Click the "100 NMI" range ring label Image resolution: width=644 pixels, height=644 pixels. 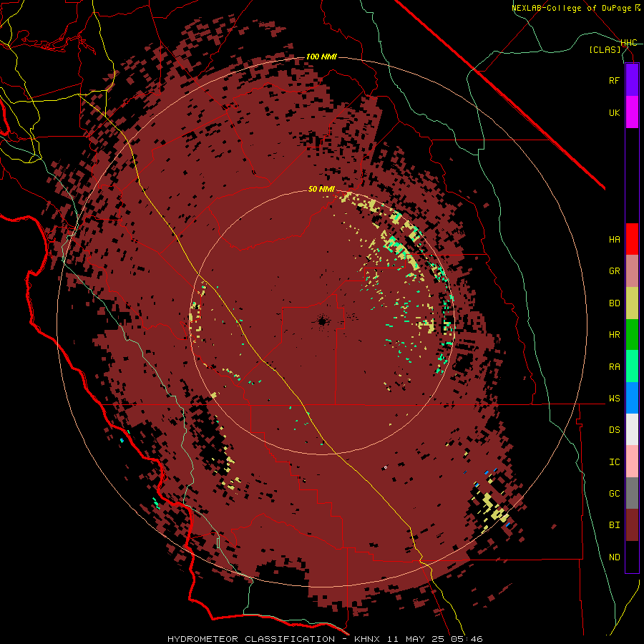pyautogui.click(x=321, y=57)
